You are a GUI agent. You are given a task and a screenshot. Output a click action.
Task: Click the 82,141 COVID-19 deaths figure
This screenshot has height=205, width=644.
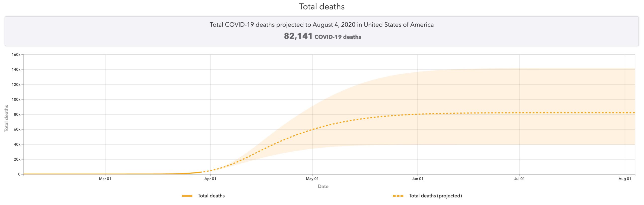[x=322, y=36]
